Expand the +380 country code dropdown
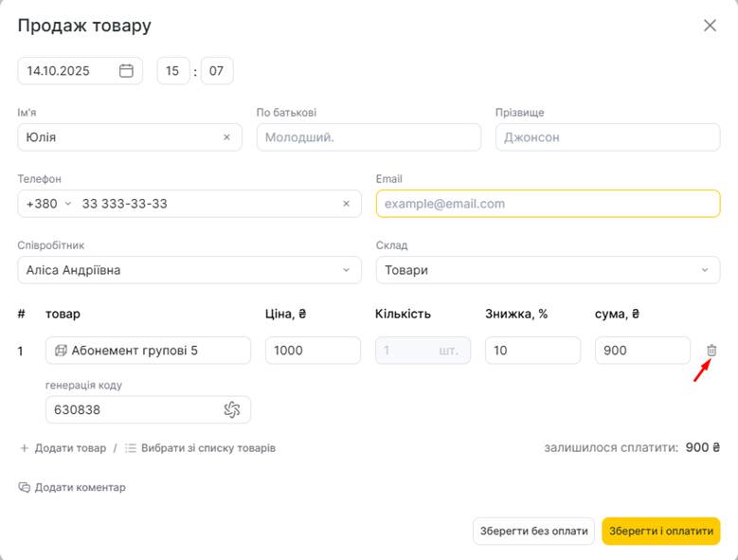This screenshot has height=560, width=738. pos(49,204)
